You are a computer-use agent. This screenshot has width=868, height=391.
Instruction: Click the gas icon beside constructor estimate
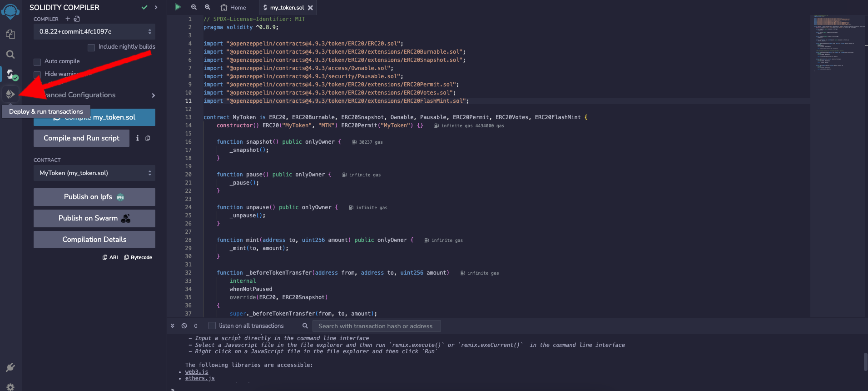click(x=436, y=126)
